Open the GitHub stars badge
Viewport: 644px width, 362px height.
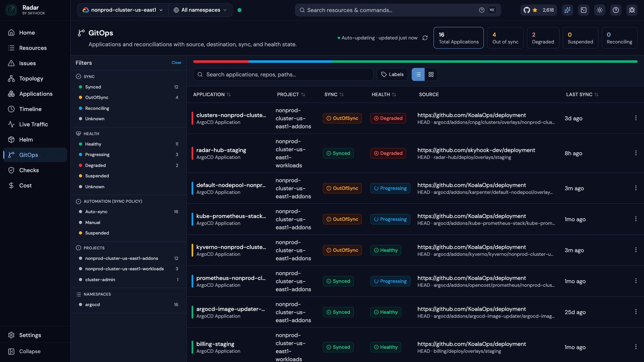point(539,10)
